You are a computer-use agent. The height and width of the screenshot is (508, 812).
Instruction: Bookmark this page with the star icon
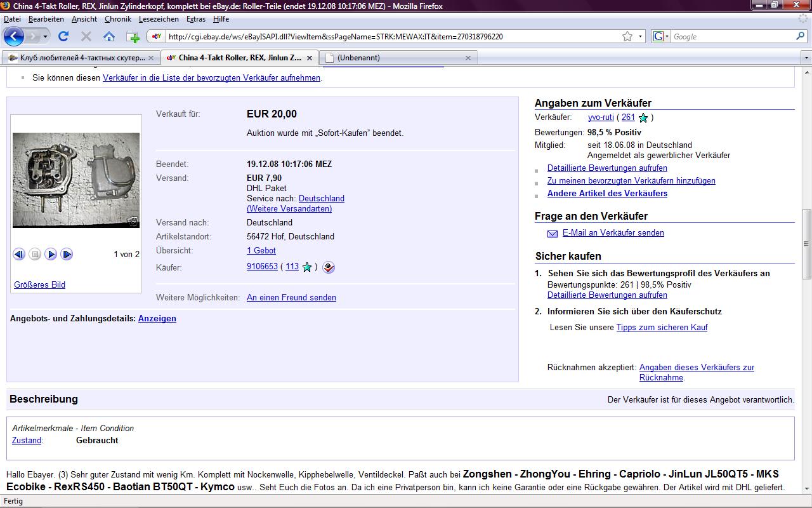coord(627,36)
